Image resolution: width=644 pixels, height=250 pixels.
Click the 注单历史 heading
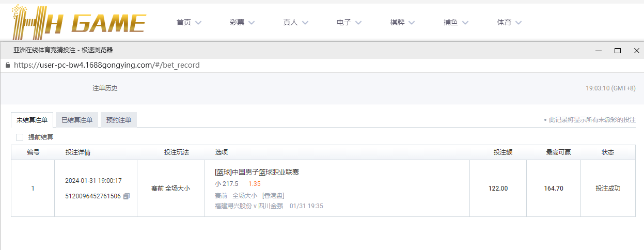pyautogui.click(x=105, y=88)
